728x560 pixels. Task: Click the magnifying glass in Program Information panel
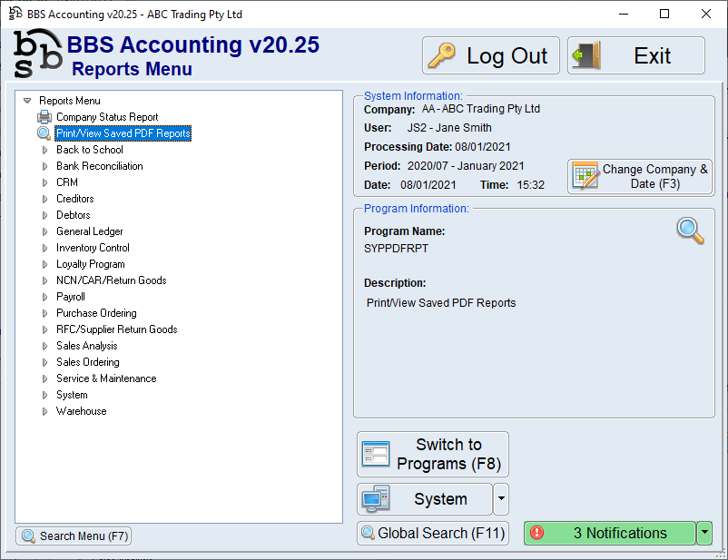[x=690, y=231]
